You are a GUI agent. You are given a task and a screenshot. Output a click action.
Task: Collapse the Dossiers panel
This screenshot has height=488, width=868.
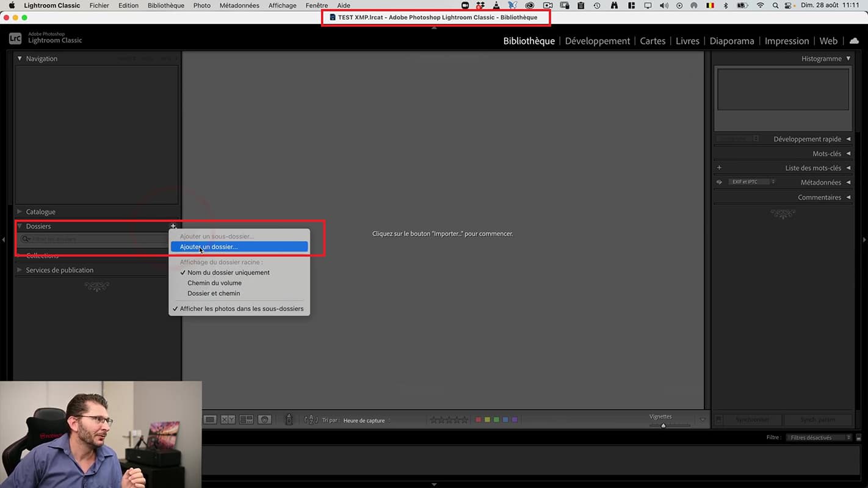pyautogui.click(x=20, y=226)
